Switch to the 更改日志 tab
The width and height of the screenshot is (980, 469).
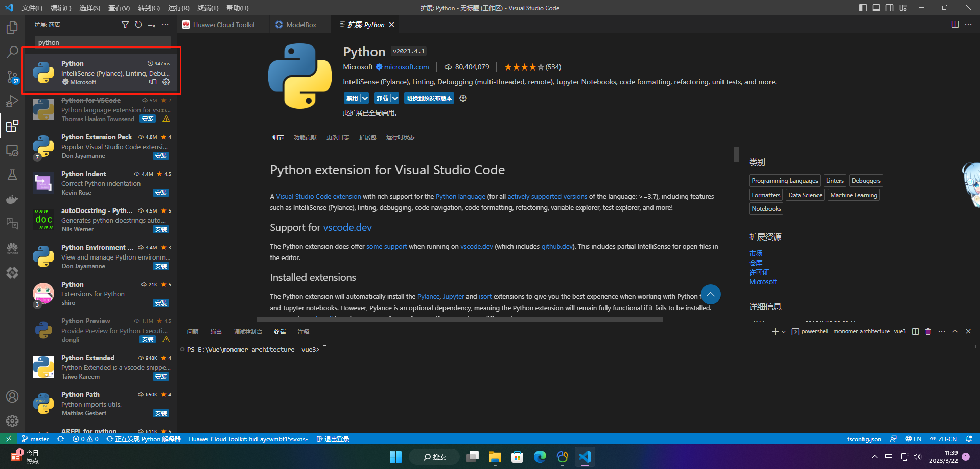pos(338,137)
